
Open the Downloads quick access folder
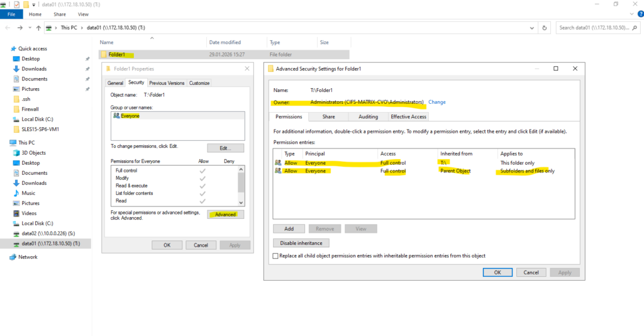(x=34, y=69)
